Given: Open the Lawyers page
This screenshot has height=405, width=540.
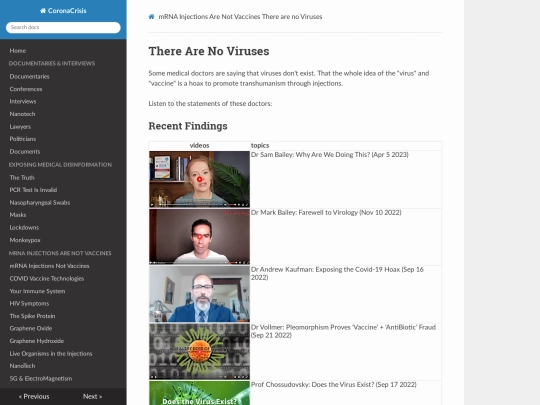Looking at the screenshot, I should point(20,127).
